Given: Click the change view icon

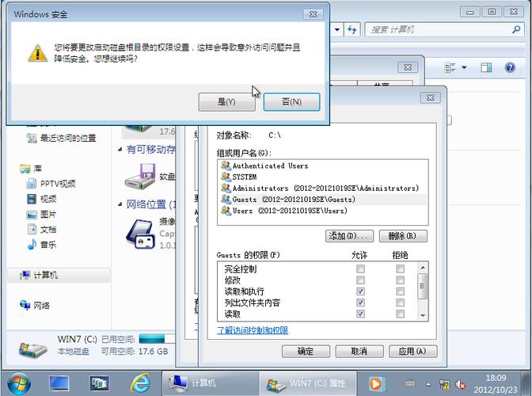Looking at the screenshot, I should pyautogui.click(x=450, y=67).
